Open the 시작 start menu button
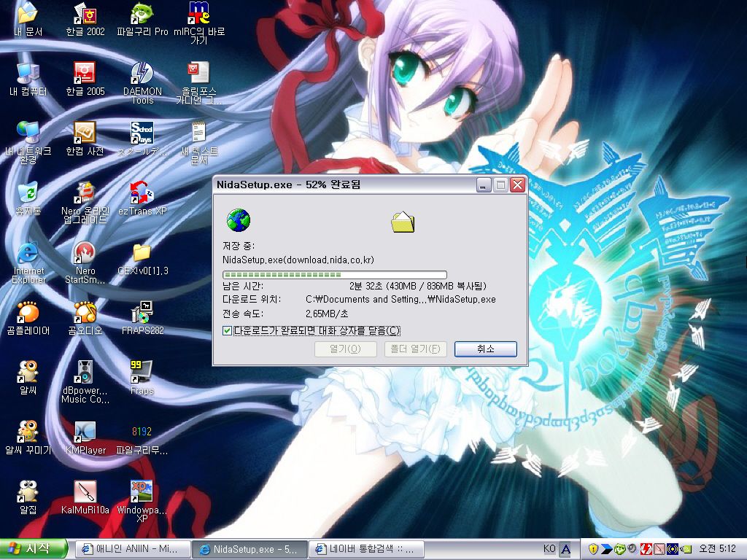Viewport: 747px width, 560px height. click(34, 549)
